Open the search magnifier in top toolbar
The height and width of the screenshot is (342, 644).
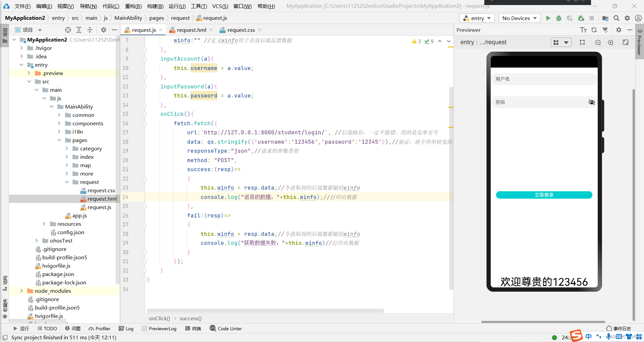tap(616, 18)
